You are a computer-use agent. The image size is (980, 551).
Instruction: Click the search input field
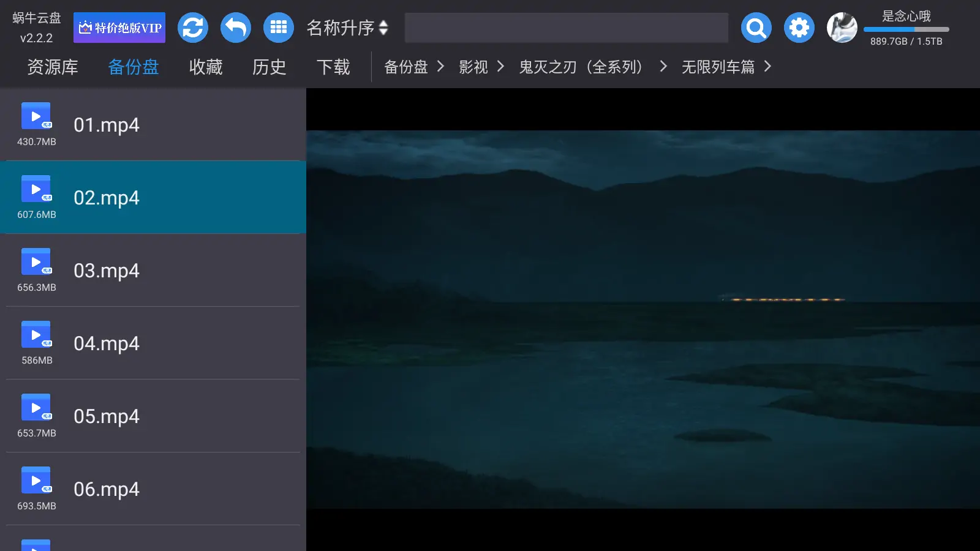click(567, 28)
